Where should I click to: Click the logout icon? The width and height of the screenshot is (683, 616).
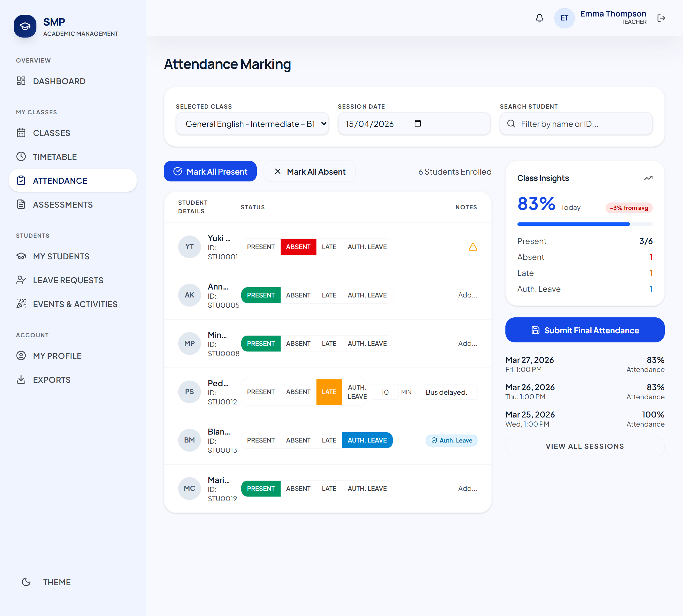point(661,18)
